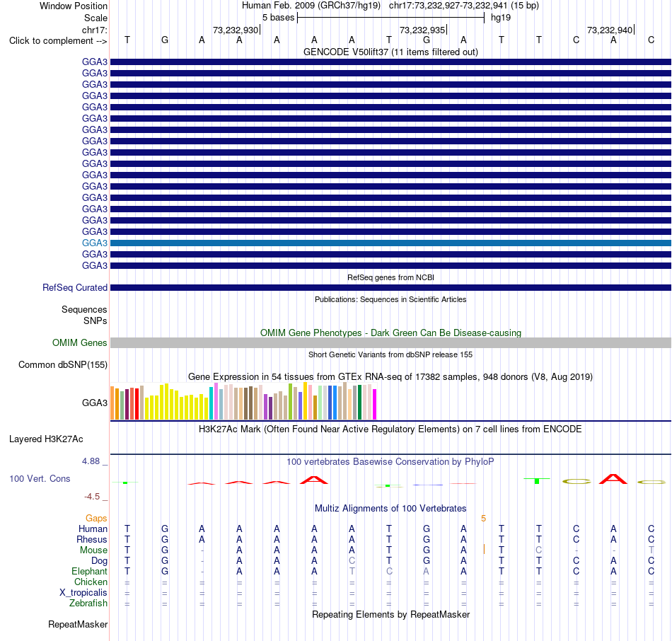The image size is (672, 641).
Task: Open H3K27Ac Mark track title
Action: tap(390, 429)
